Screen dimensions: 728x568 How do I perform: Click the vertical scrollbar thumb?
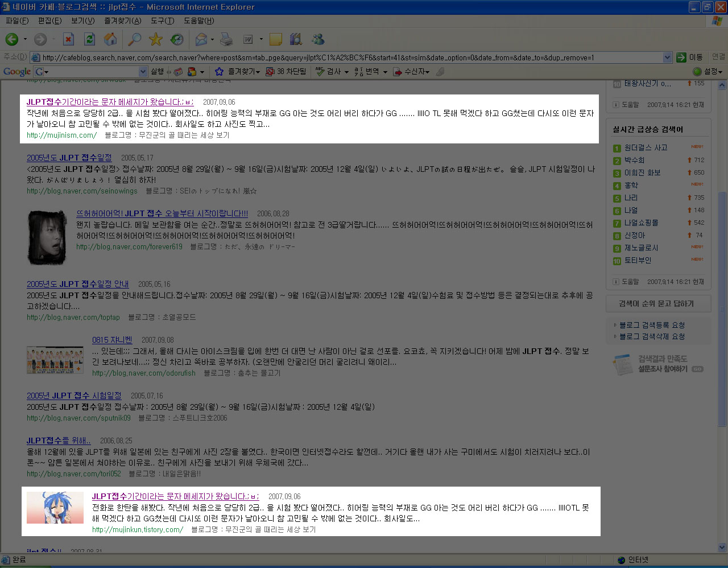pos(722,308)
